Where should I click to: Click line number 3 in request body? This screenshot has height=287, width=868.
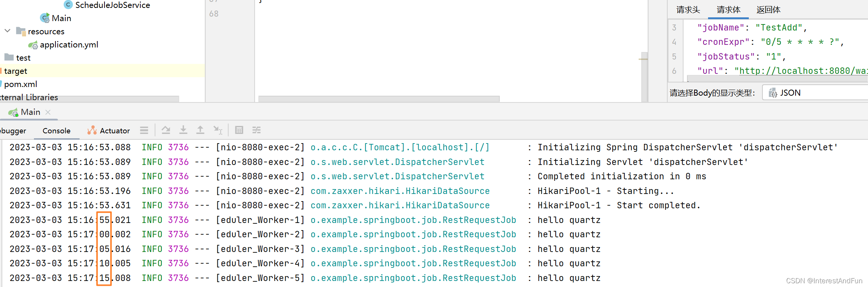674,27
